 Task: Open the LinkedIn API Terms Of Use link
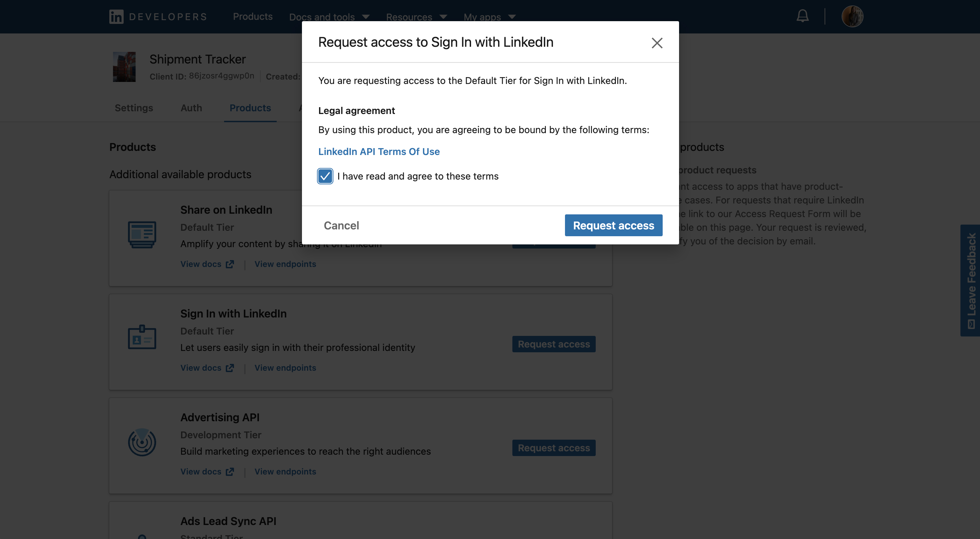[x=378, y=151]
